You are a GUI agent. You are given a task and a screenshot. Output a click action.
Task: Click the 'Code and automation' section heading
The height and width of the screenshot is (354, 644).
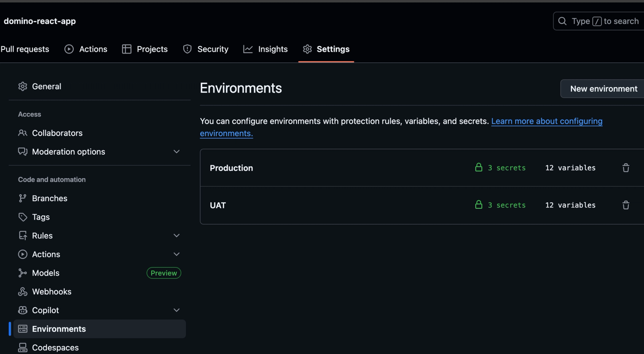click(52, 180)
